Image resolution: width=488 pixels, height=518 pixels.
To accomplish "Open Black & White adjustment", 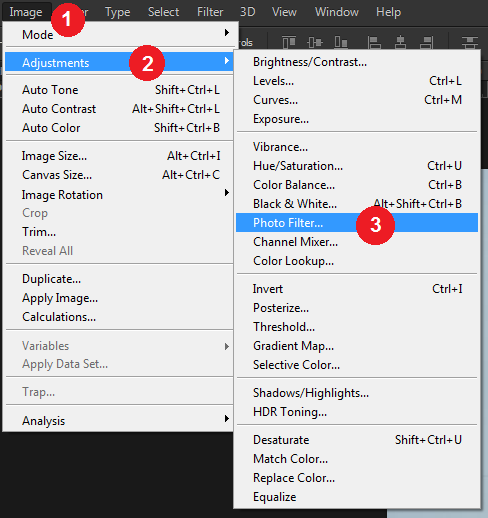I will (x=357, y=204).
